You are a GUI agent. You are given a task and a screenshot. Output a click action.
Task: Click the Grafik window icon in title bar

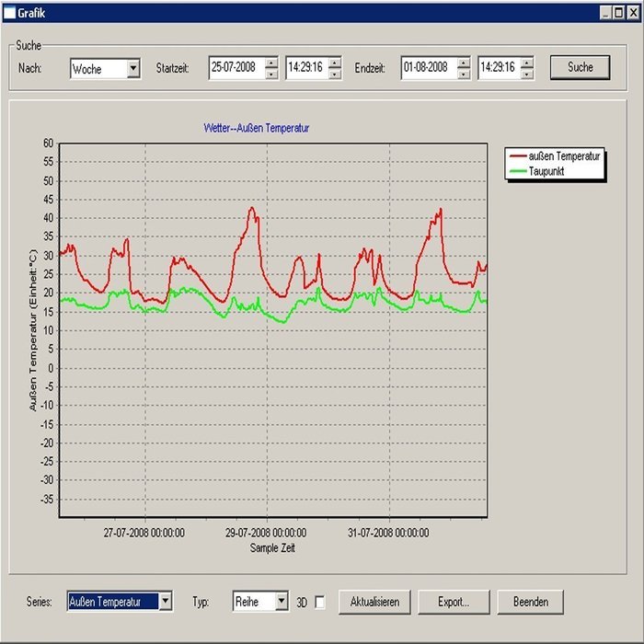coord(9,13)
